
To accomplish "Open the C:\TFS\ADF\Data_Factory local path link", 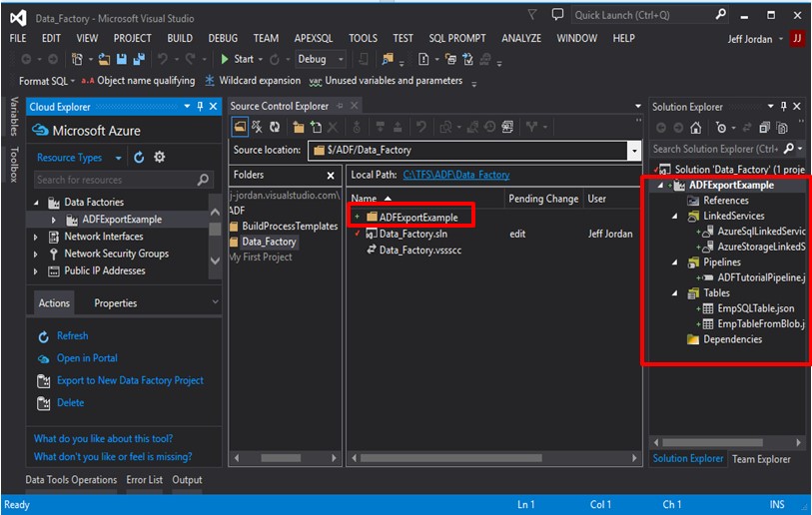I will click(x=455, y=175).
